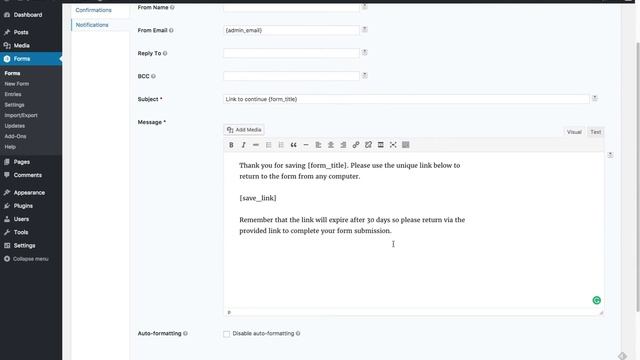Open Add-Ons submenu link
The image size is (640, 360).
tap(16, 136)
